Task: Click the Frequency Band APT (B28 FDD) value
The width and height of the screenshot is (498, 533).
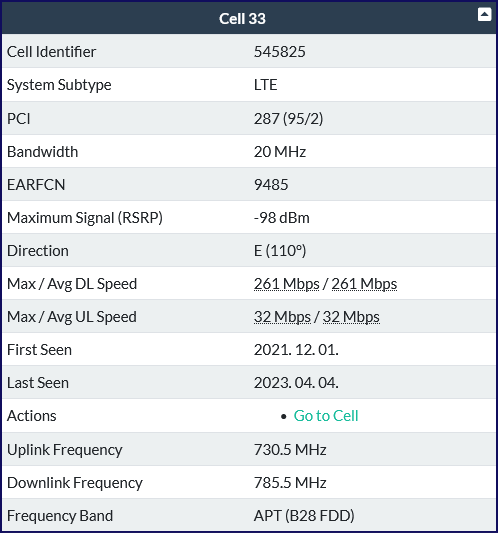Action: 304,516
